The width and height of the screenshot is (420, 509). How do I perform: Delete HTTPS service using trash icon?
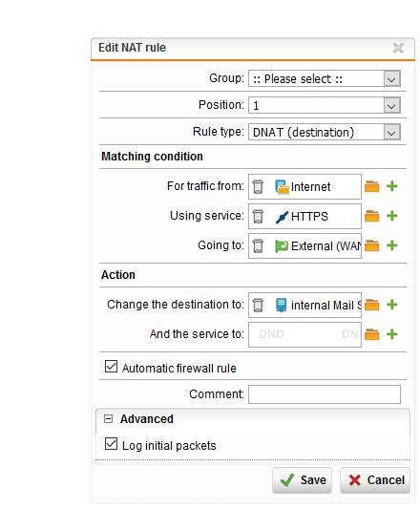(x=258, y=217)
